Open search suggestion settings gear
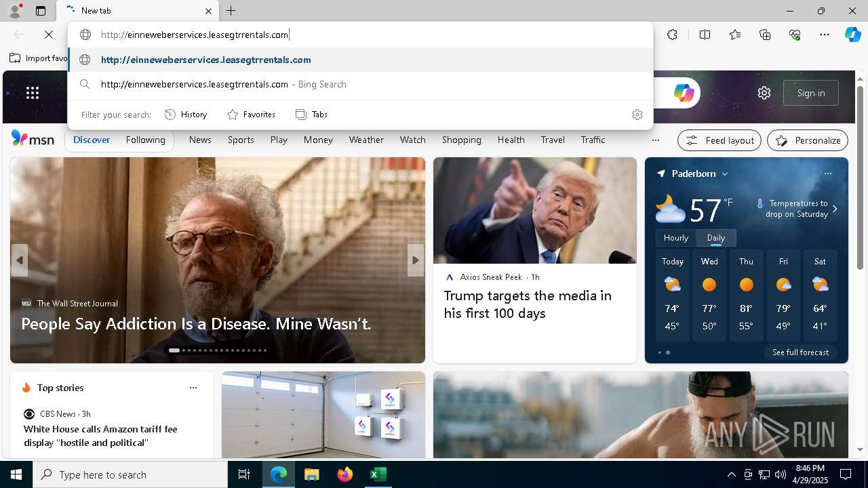Viewport: 868px width, 488px height. pyautogui.click(x=637, y=115)
